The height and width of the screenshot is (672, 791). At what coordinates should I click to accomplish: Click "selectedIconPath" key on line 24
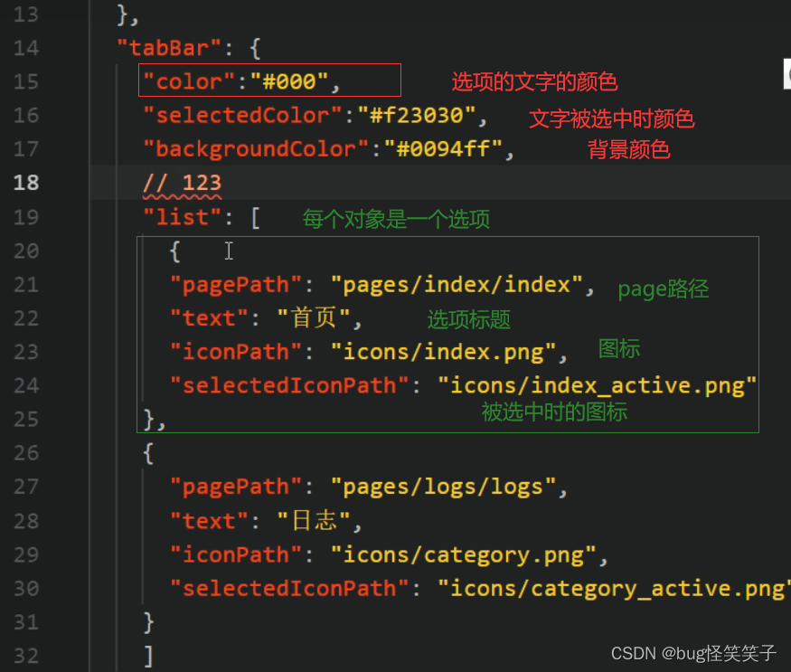[x=289, y=385]
